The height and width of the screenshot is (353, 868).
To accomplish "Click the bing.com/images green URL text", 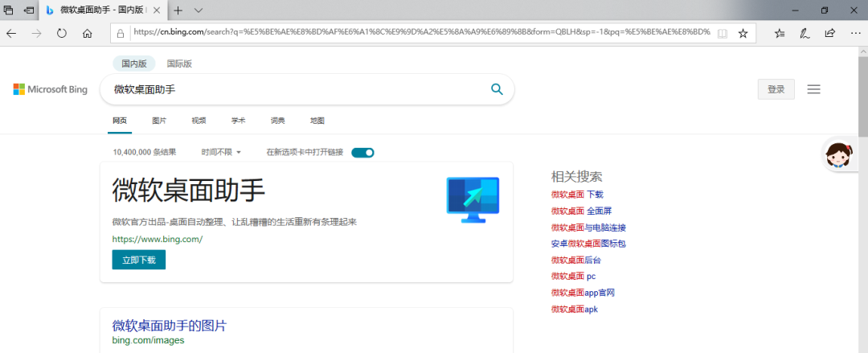I will point(149,340).
